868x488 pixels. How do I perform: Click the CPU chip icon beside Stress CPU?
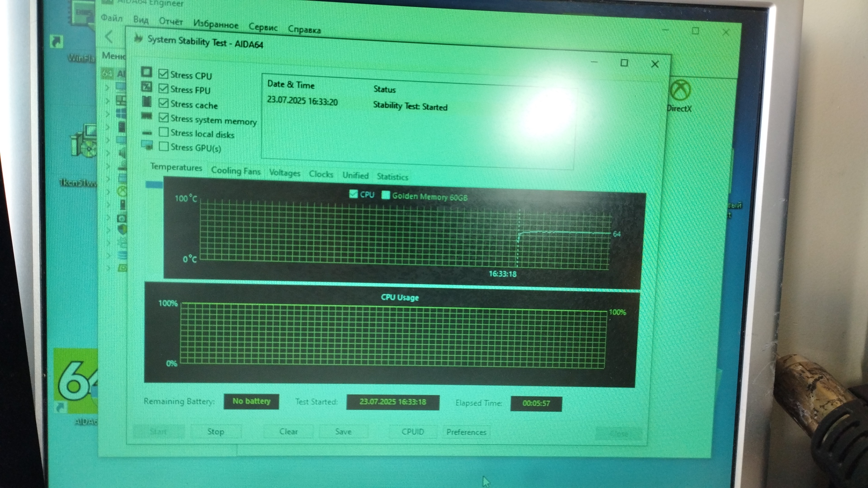(146, 72)
